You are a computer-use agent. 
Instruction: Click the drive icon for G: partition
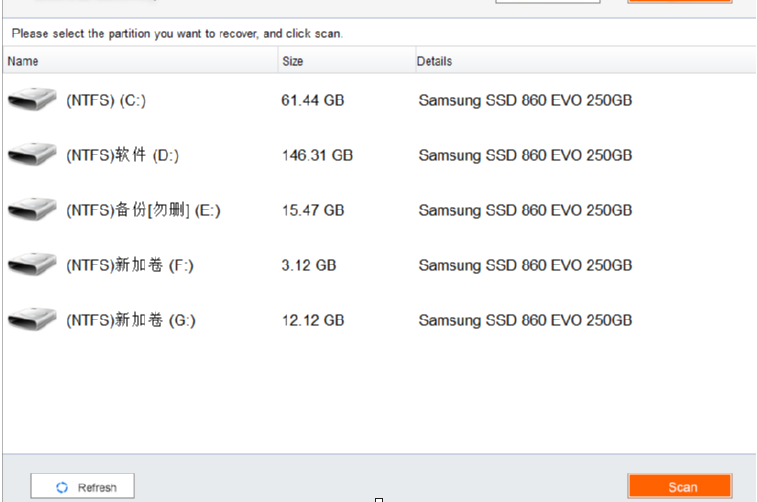pyautogui.click(x=32, y=319)
